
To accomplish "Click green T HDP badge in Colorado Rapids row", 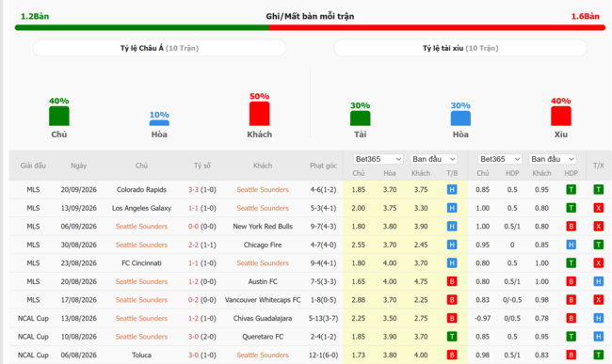I will click(571, 190).
